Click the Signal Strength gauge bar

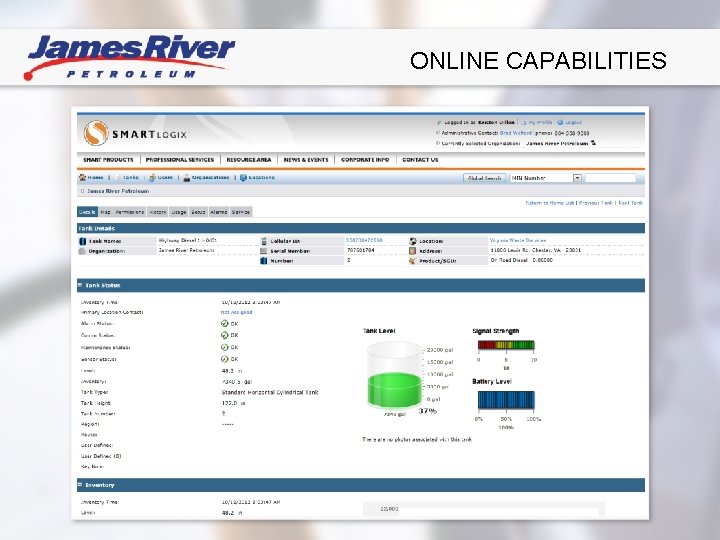[506, 345]
